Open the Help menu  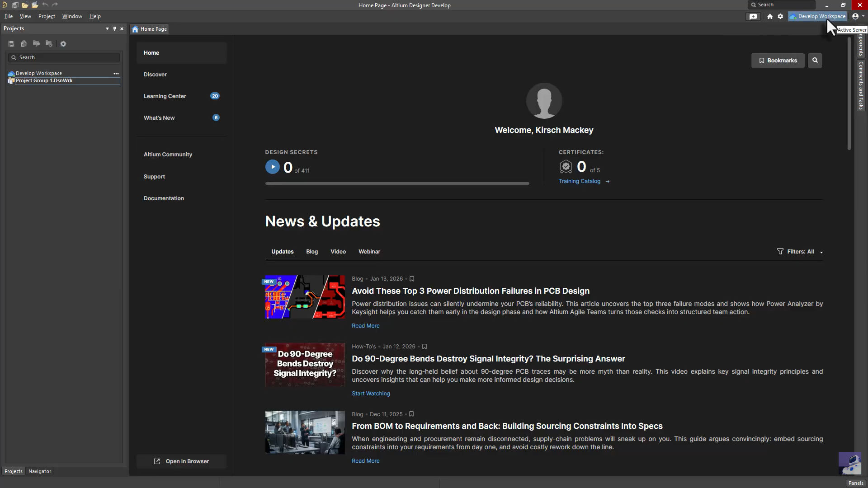pyautogui.click(x=95, y=16)
